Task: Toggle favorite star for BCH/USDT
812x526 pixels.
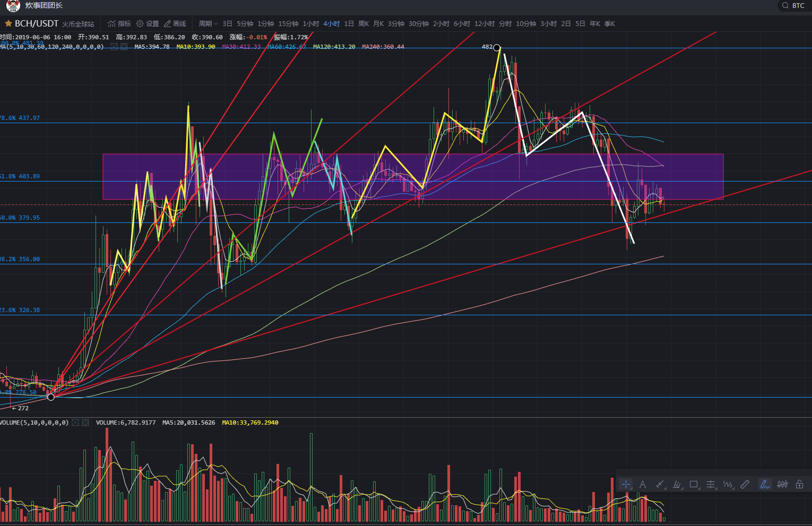Action: pyautogui.click(x=8, y=23)
